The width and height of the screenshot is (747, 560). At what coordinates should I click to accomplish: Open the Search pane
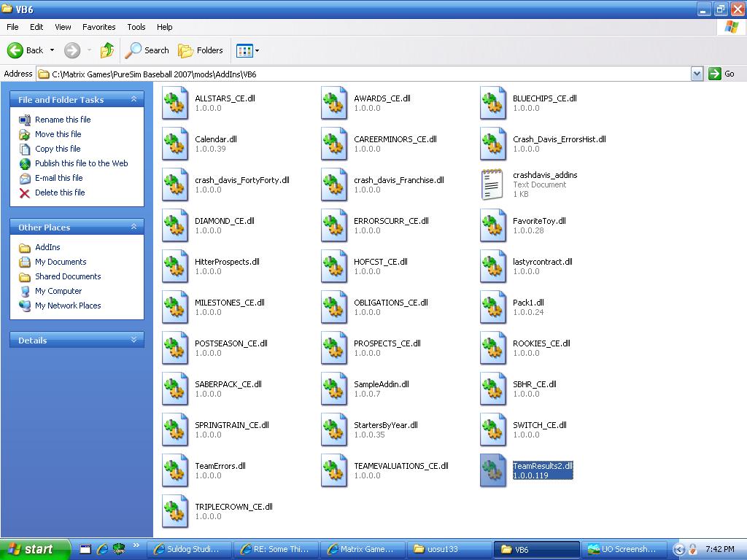click(x=147, y=50)
